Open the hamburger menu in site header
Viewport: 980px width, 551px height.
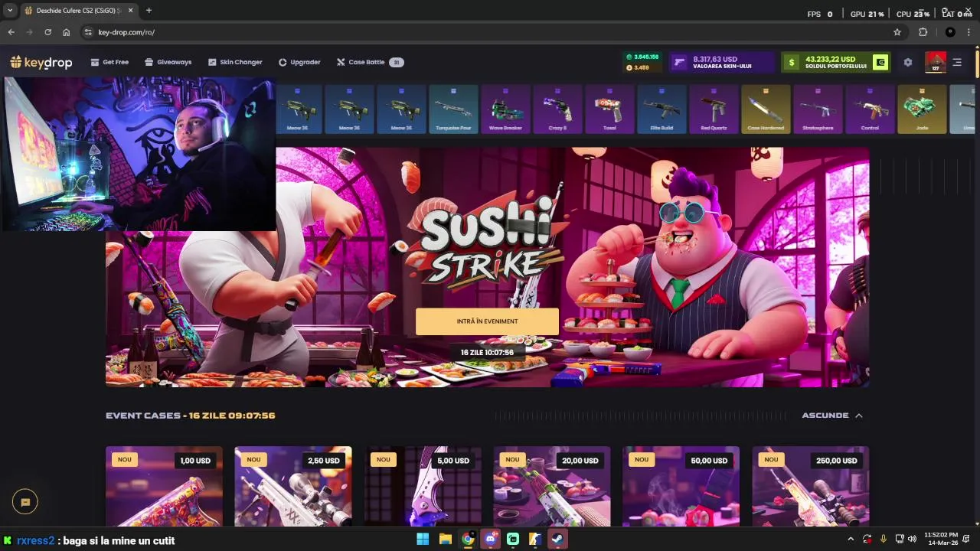point(957,63)
